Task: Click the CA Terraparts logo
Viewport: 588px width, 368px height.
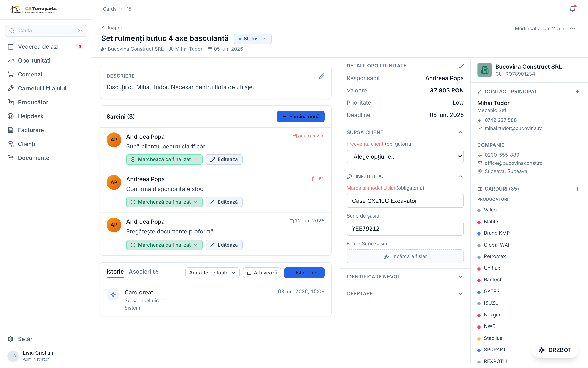Action: click(x=33, y=9)
